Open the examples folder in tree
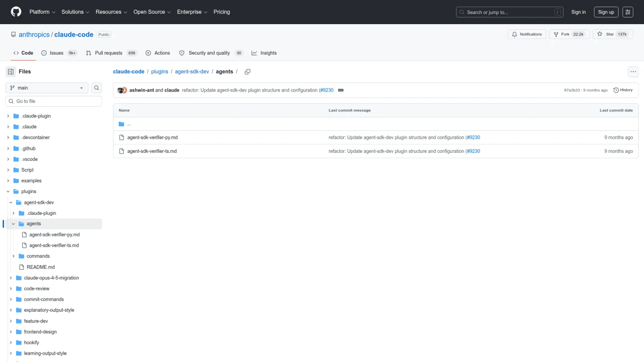The image size is (644, 362). coord(31,181)
